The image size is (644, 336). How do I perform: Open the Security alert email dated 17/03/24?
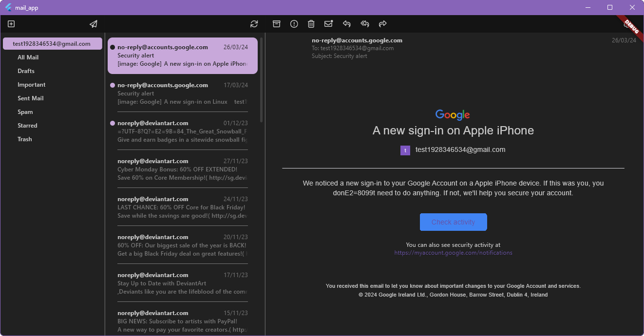183,93
